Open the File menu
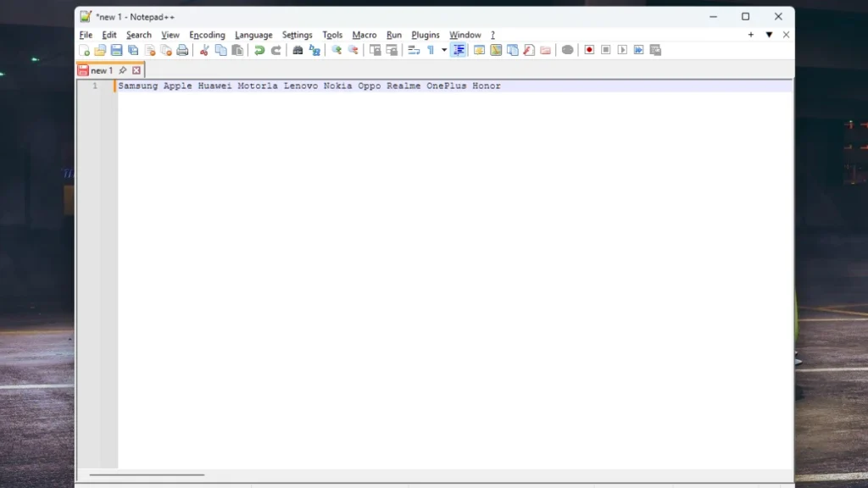Viewport: 868px width, 488px height. pos(86,35)
